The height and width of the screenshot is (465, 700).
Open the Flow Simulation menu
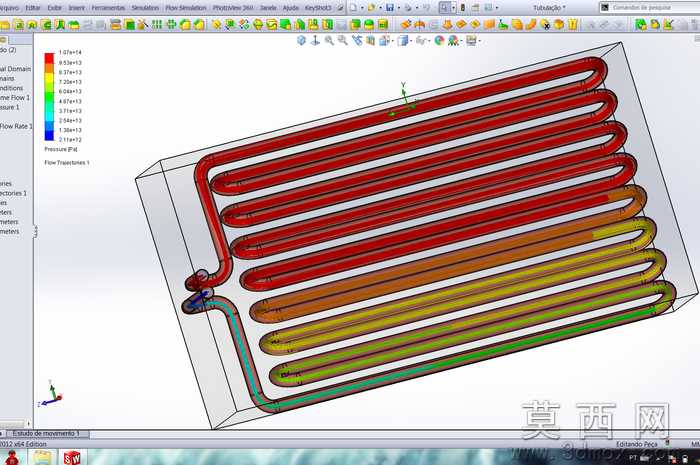tap(186, 8)
